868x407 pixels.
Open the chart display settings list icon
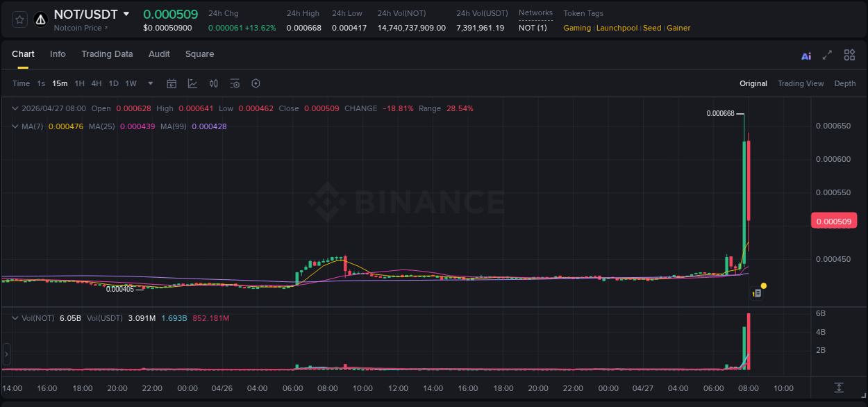pos(235,83)
